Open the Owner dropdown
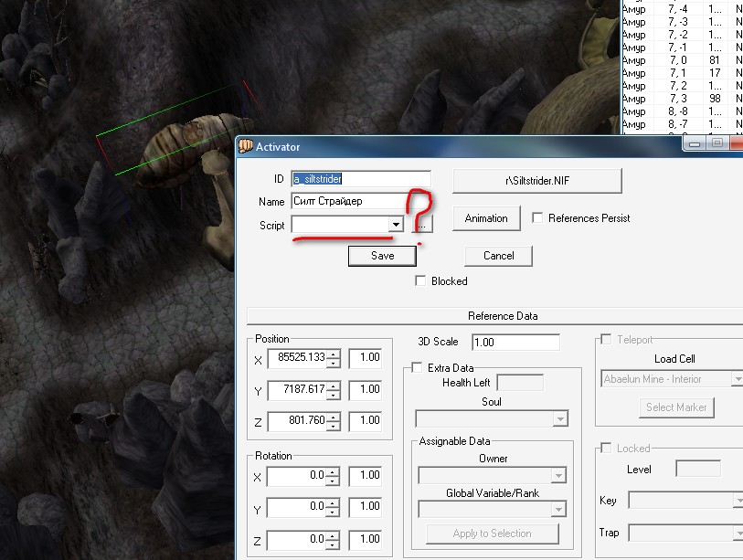 (x=558, y=475)
